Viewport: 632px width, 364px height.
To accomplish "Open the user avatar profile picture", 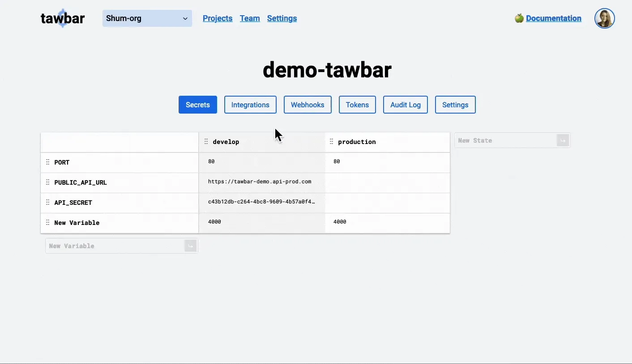I will tap(604, 18).
